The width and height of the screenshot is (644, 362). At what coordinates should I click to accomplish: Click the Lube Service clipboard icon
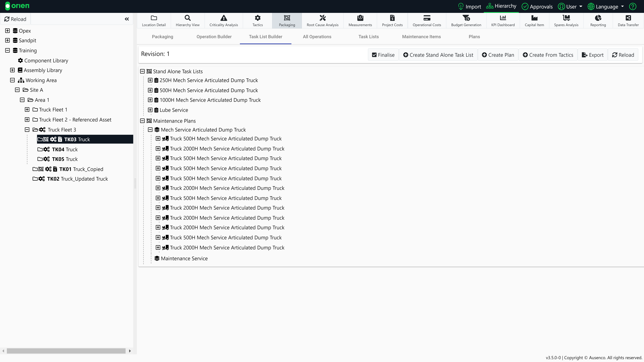point(156,110)
